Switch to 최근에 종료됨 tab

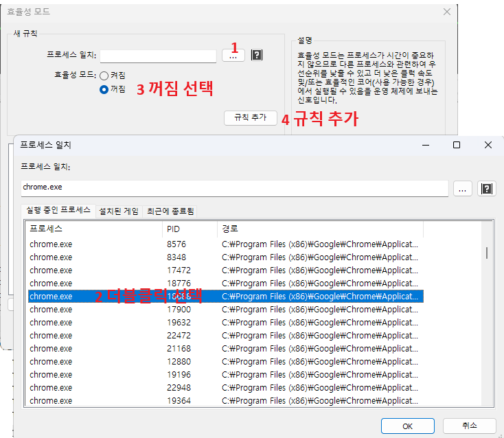click(x=170, y=211)
